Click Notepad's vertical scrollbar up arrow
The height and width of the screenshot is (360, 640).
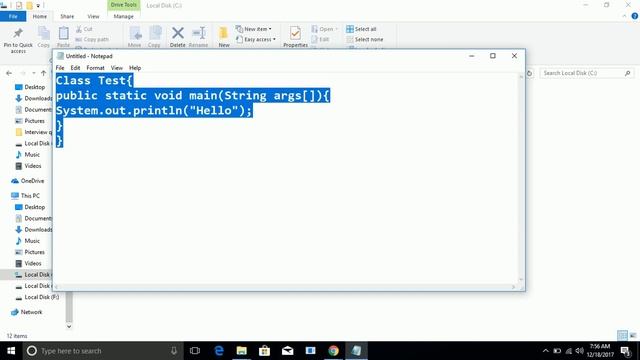521,77
